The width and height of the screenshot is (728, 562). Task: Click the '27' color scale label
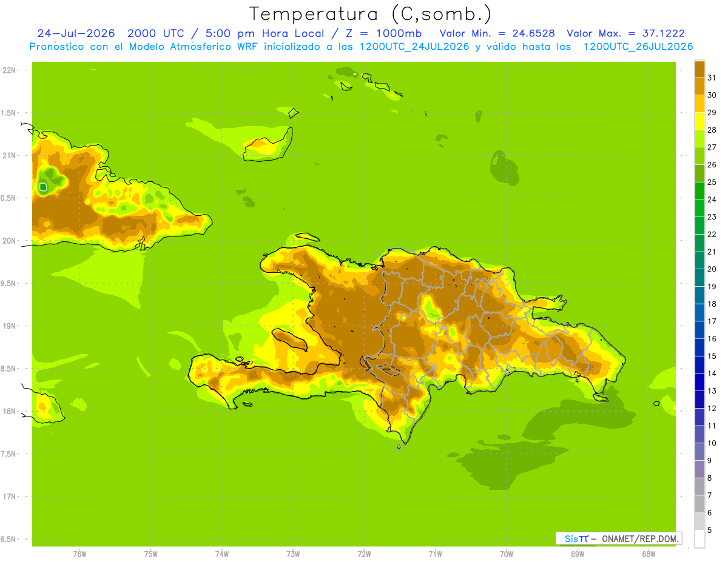point(712,147)
